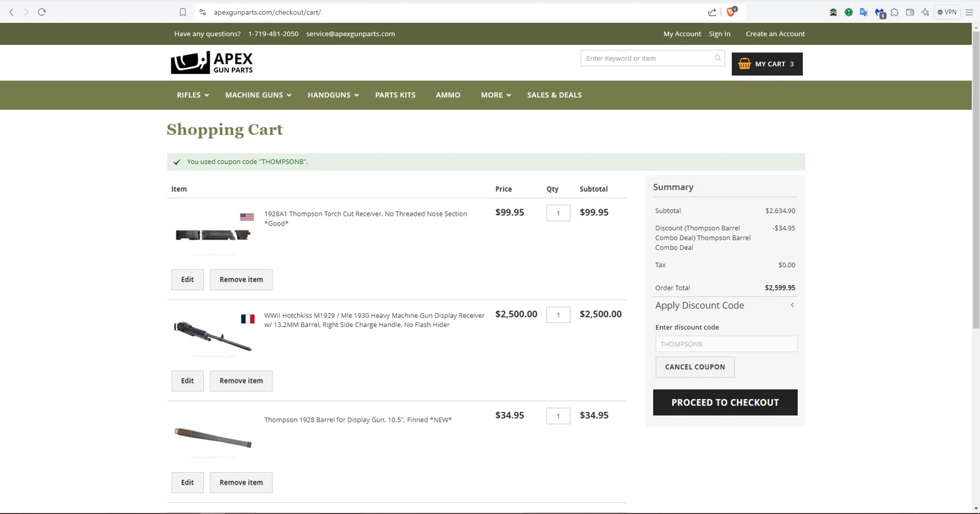This screenshot has height=514, width=980.
Task: Open the extensions puzzle-piece icon
Action: pyautogui.click(x=894, y=12)
